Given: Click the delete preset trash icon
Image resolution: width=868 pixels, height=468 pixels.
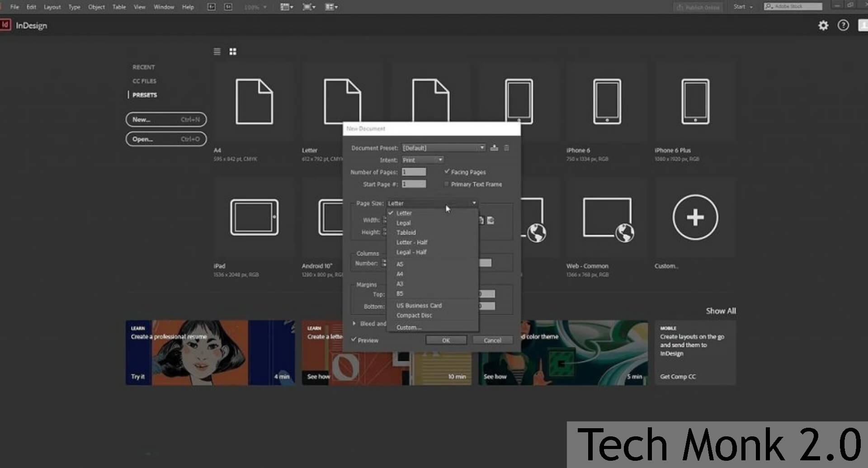Looking at the screenshot, I should (506, 148).
